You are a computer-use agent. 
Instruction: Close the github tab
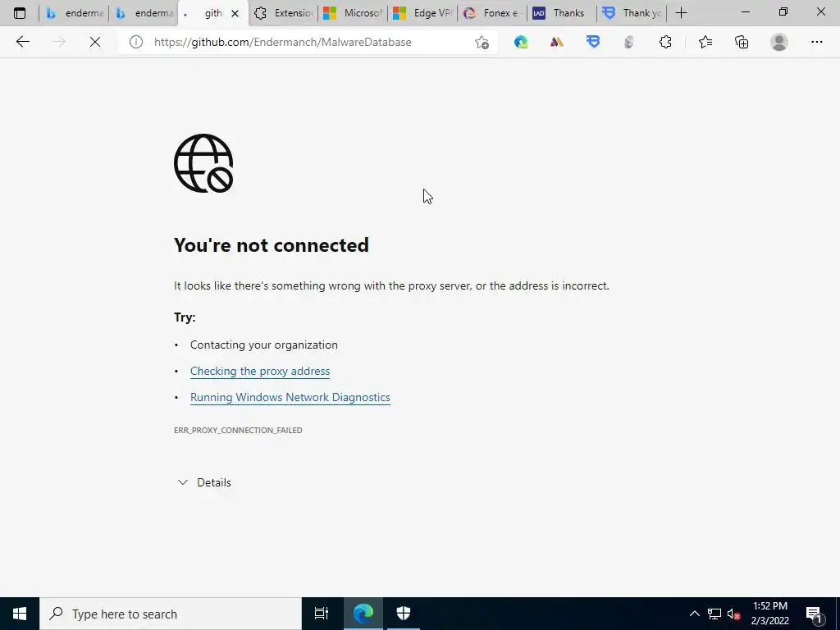tap(235, 13)
